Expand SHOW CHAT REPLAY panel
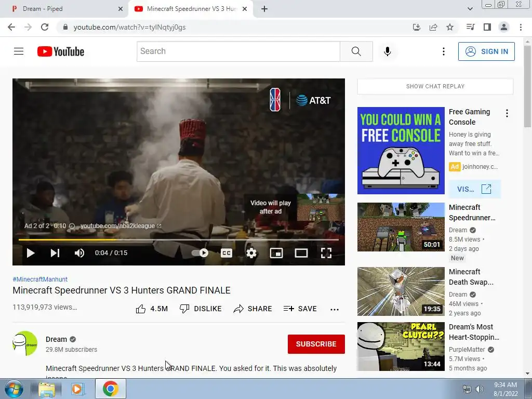 (435, 86)
